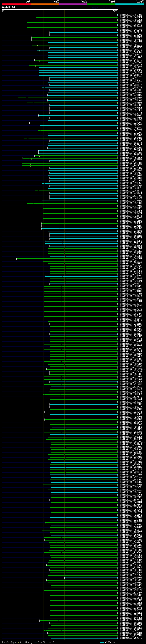Screen dimensions: 146x644
Task: Select hit UniRef100_C3RXI5
Action: point(131,65)
